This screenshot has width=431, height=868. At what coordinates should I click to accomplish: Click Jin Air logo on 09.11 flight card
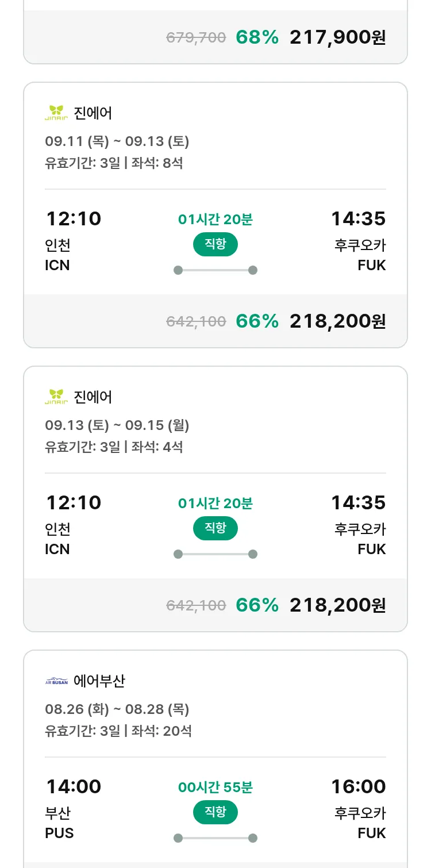(56, 113)
